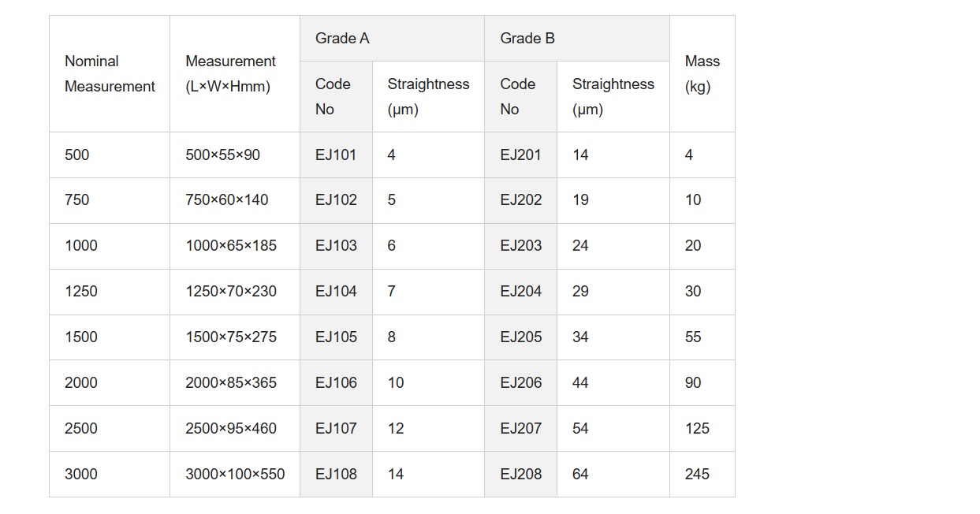Click the EJ203 code number
Image resolution: width=980 pixels, height=514 pixels.
click(x=521, y=246)
